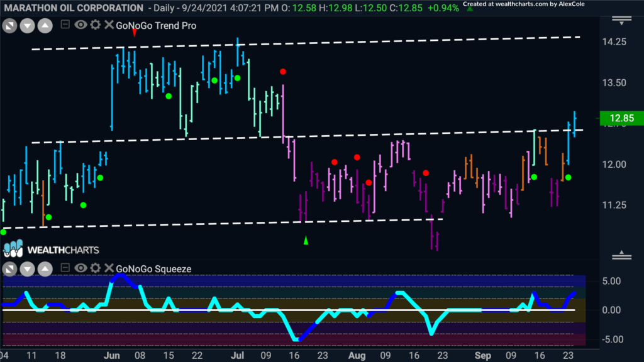644x362 pixels.
Task: Click the red down arrow marker in June
Action: pos(135,33)
